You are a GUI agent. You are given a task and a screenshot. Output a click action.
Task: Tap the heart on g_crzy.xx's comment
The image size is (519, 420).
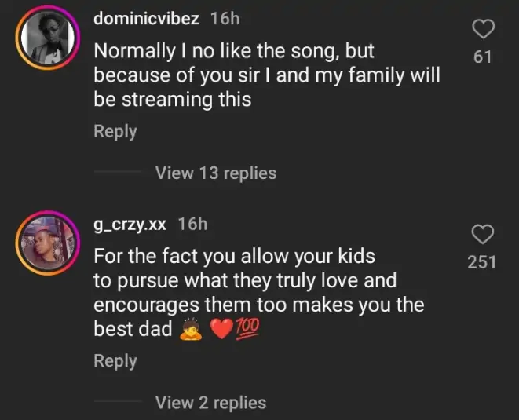tap(482, 234)
